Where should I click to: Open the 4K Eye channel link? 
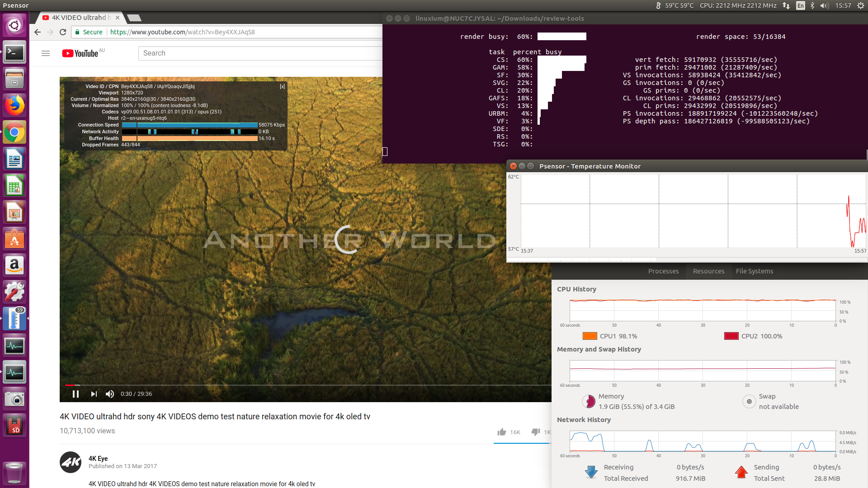pos(98,458)
